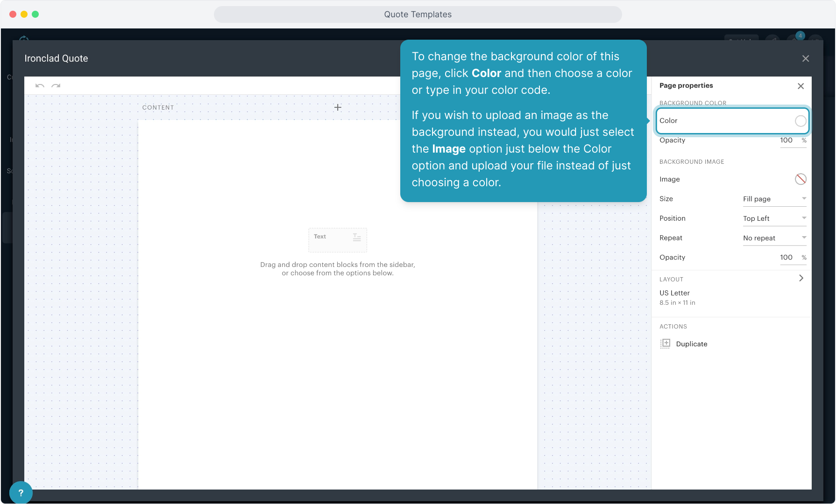
Task: Click the macOS yellow minimize button
Action: pos(24,14)
